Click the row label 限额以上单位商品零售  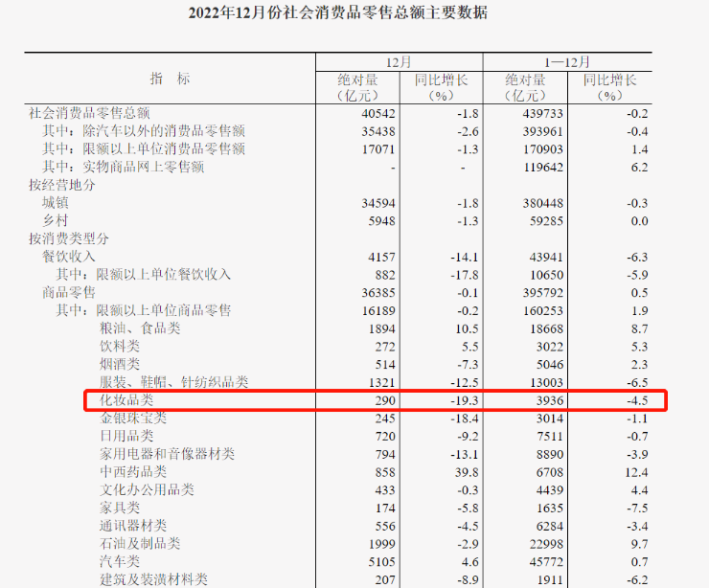pyautogui.click(x=163, y=310)
